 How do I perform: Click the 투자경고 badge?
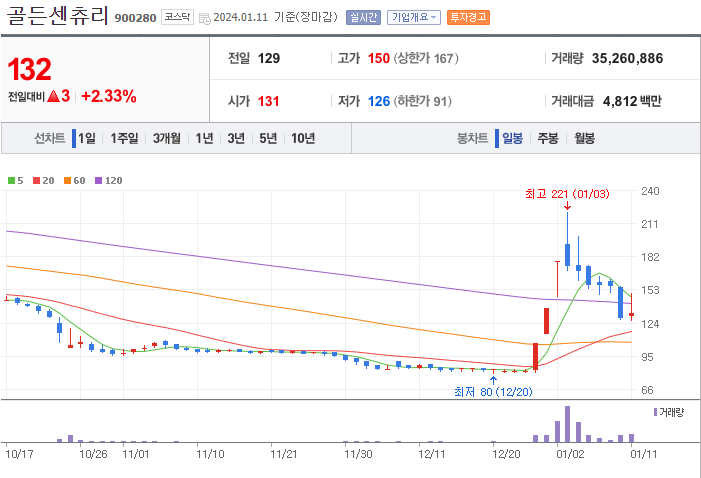(x=468, y=17)
